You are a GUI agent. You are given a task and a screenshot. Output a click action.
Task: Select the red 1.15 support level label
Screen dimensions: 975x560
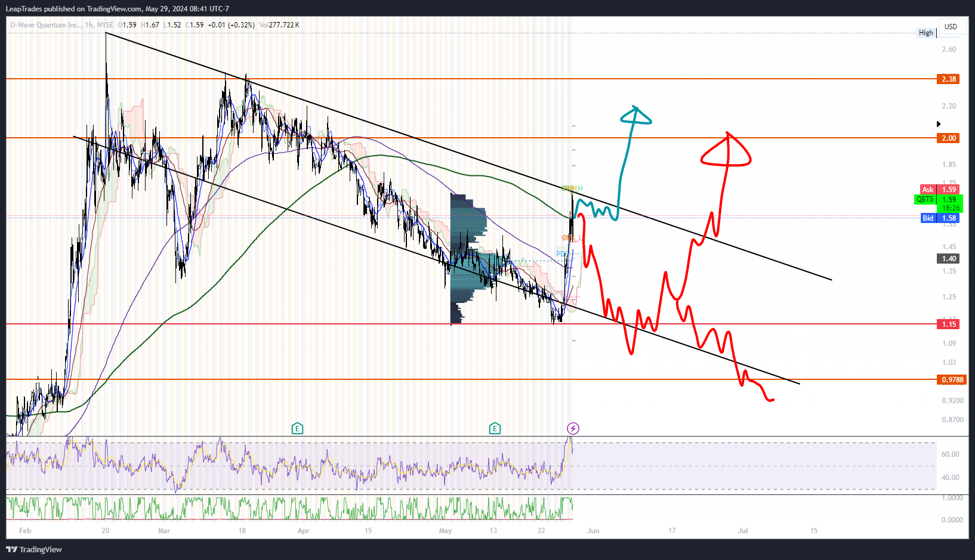tap(948, 324)
